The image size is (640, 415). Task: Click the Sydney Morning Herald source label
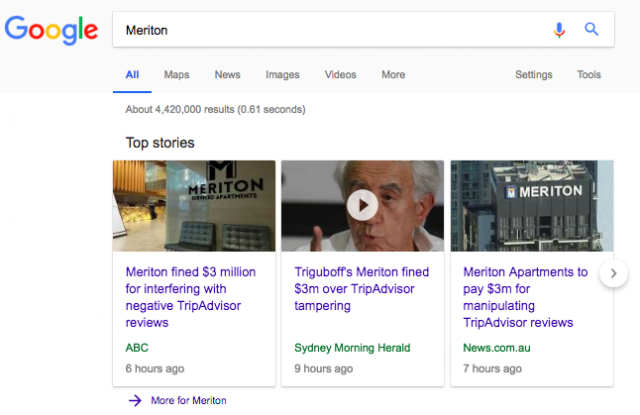(352, 348)
